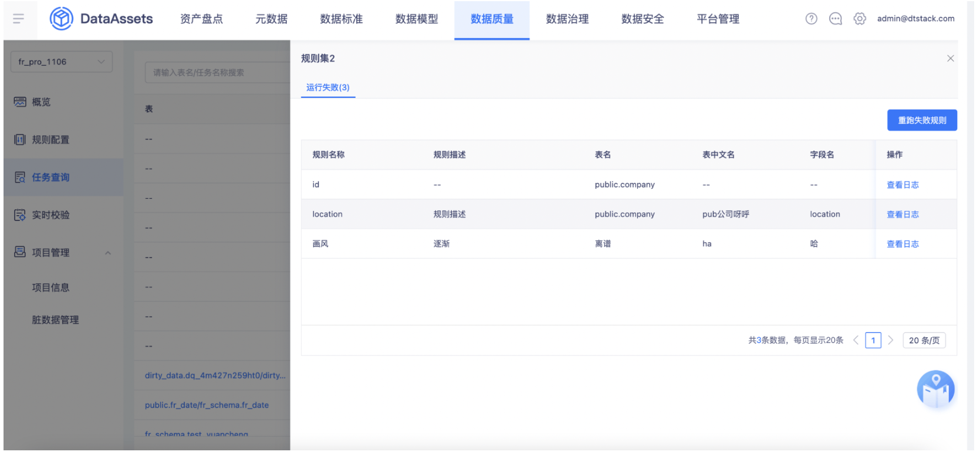This screenshot has height=455, width=980.
Task: Open the 平台管理 top menu
Action: click(x=718, y=19)
